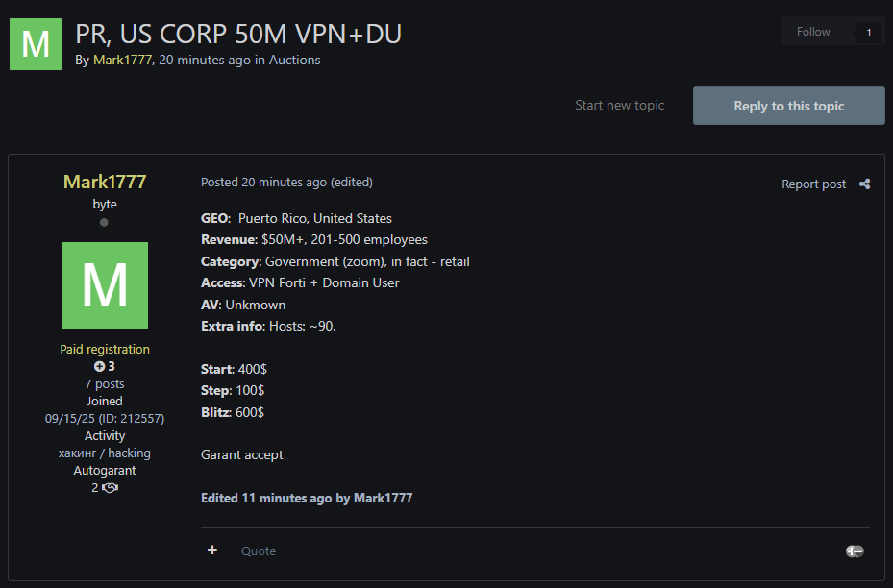Open the Posted 20 minutes ago permalink
This screenshot has width=893, height=588.
[263, 182]
